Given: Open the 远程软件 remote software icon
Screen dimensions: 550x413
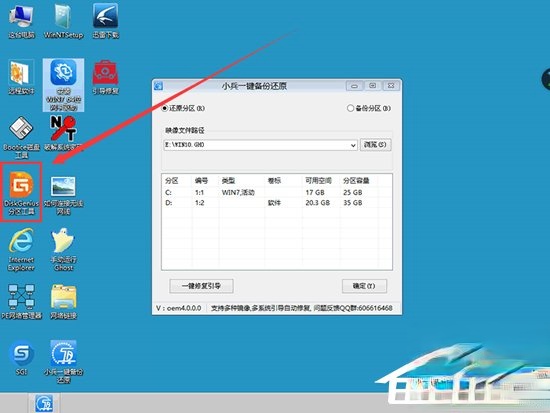Looking at the screenshot, I should [x=21, y=78].
